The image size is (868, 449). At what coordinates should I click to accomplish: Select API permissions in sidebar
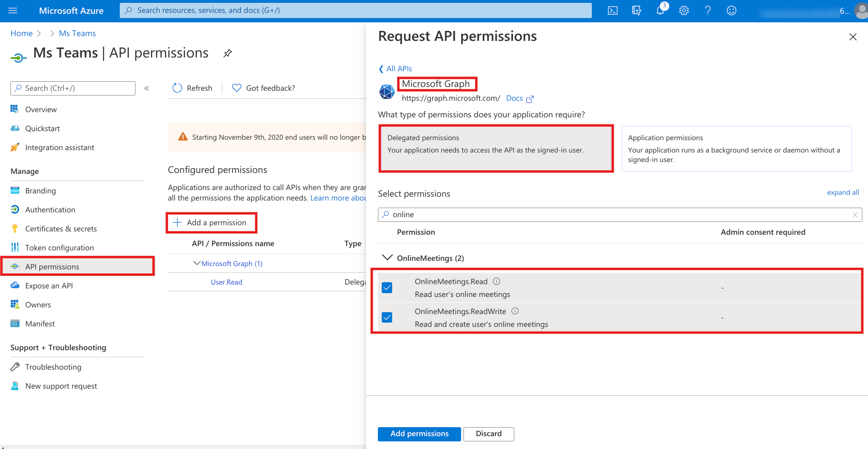coord(77,266)
